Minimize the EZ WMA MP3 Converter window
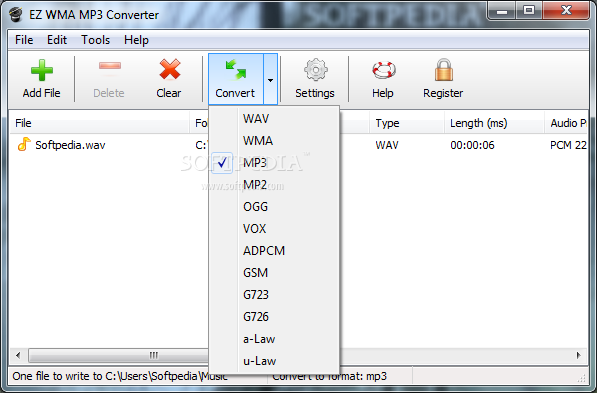The height and width of the screenshot is (393, 597). click(501, 11)
